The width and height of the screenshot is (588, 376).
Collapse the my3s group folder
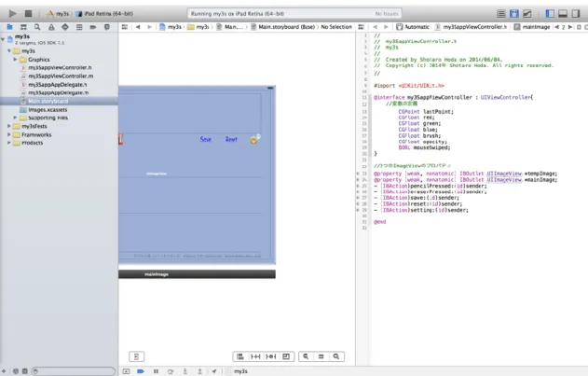(x=9, y=50)
